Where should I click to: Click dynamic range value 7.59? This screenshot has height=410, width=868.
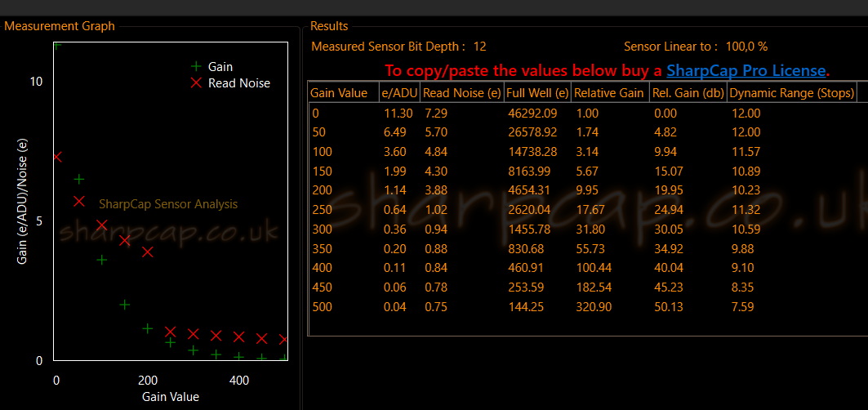pos(742,307)
